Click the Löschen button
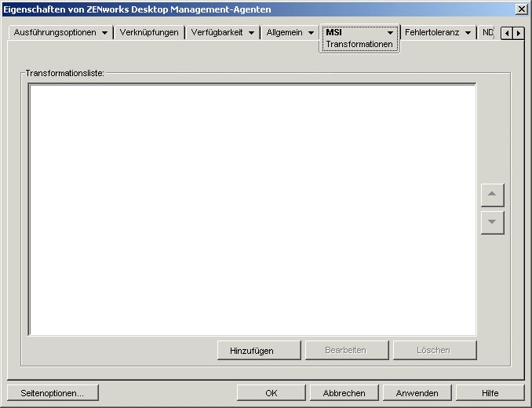This screenshot has height=408, width=532. coord(435,351)
